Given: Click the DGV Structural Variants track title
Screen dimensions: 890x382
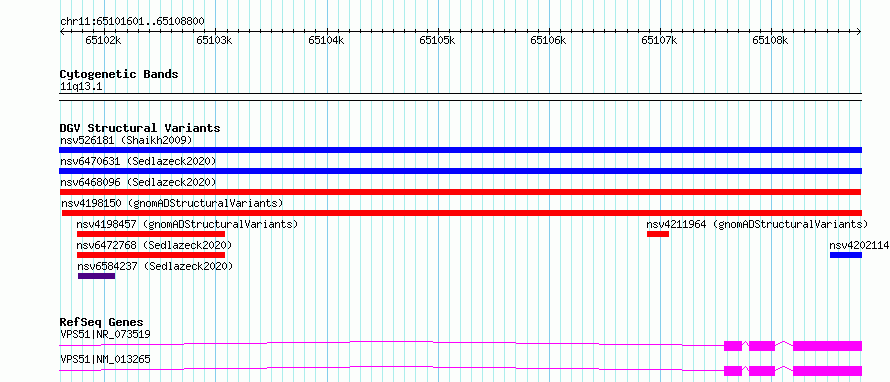Looking at the screenshot, I should click(140, 128).
